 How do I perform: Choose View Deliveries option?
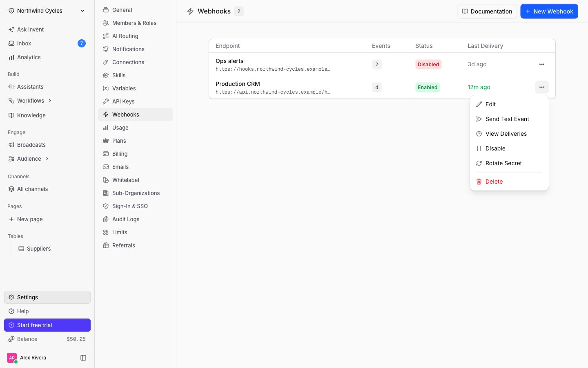(x=509, y=134)
